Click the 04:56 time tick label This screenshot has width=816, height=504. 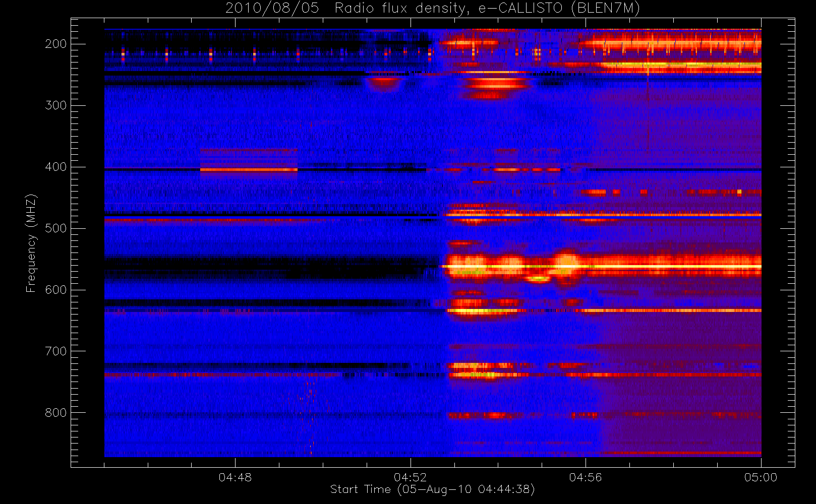point(586,477)
